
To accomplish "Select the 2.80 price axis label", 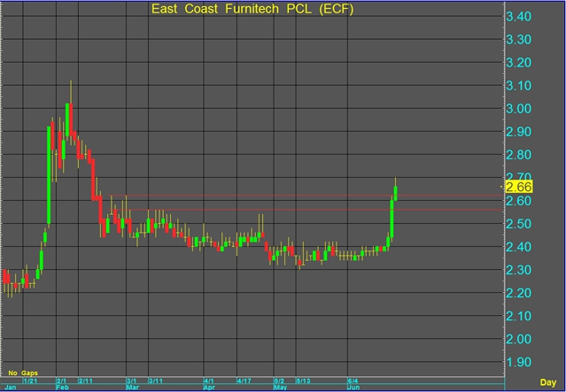I will (x=518, y=155).
